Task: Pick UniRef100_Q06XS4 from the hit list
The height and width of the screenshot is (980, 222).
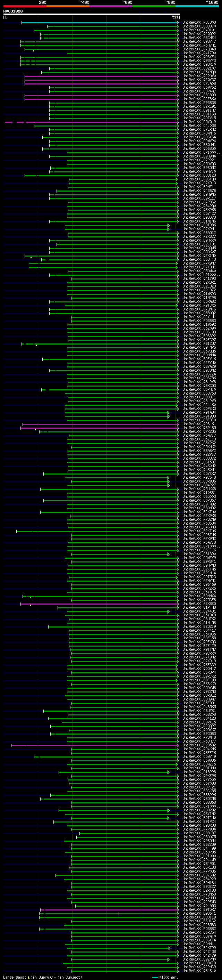Action: click(x=199, y=137)
